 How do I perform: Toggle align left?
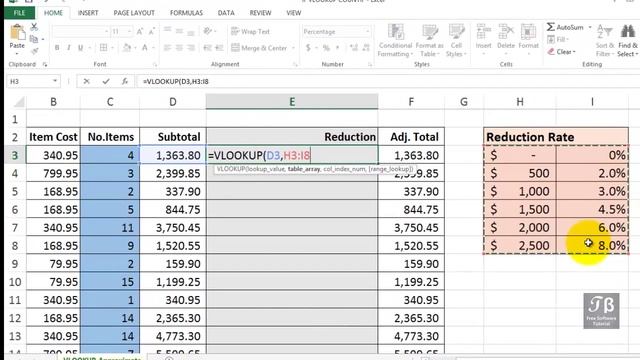pos(167,48)
